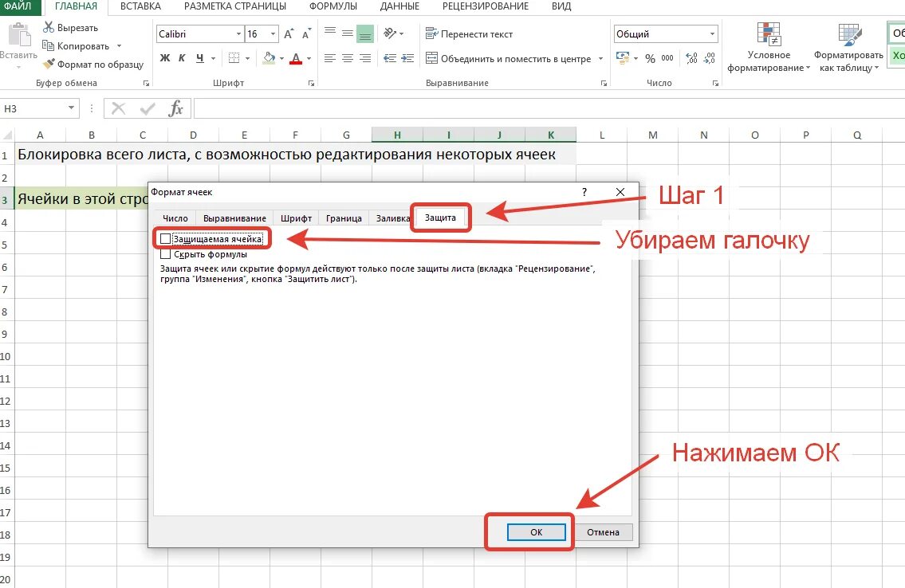The image size is (905, 588).
Task: Decrease font size with small A icon
Action: pyautogui.click(x=306, y=34)
